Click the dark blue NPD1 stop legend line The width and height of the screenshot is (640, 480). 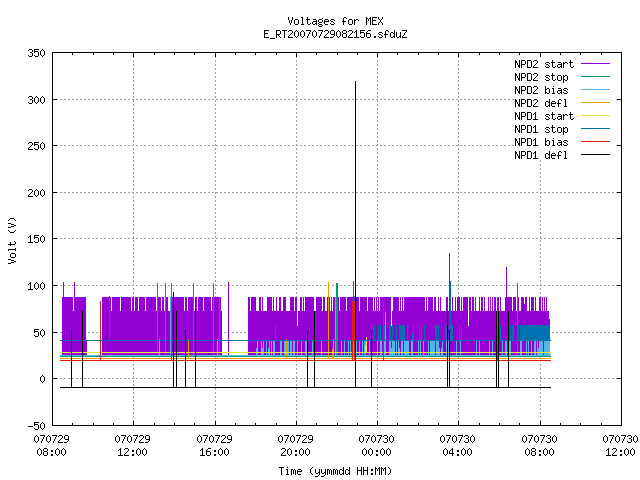(x=596, y=129)
